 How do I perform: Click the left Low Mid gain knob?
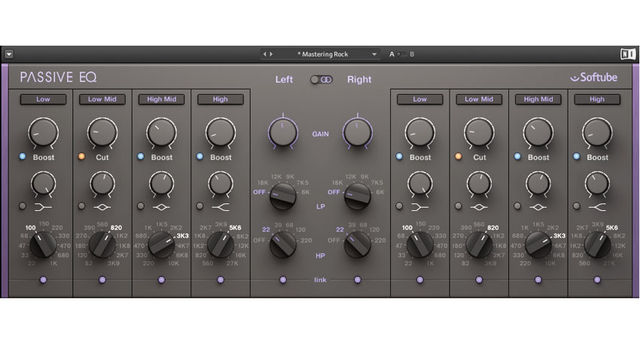point(102,132)
